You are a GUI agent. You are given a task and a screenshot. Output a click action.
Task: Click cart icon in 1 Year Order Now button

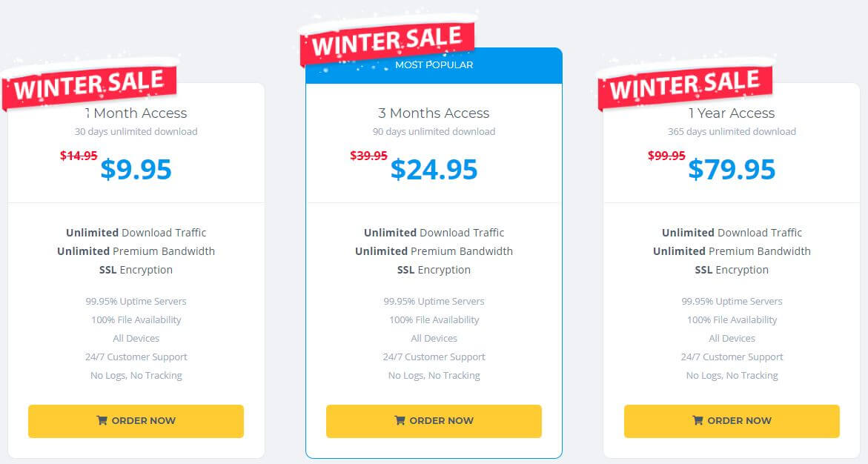tap(698, 420)
